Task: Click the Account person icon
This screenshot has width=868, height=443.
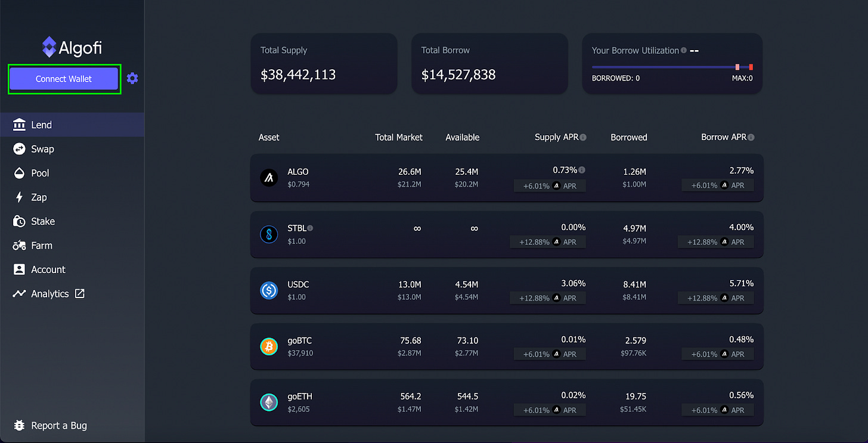Action: coord(20,269)
